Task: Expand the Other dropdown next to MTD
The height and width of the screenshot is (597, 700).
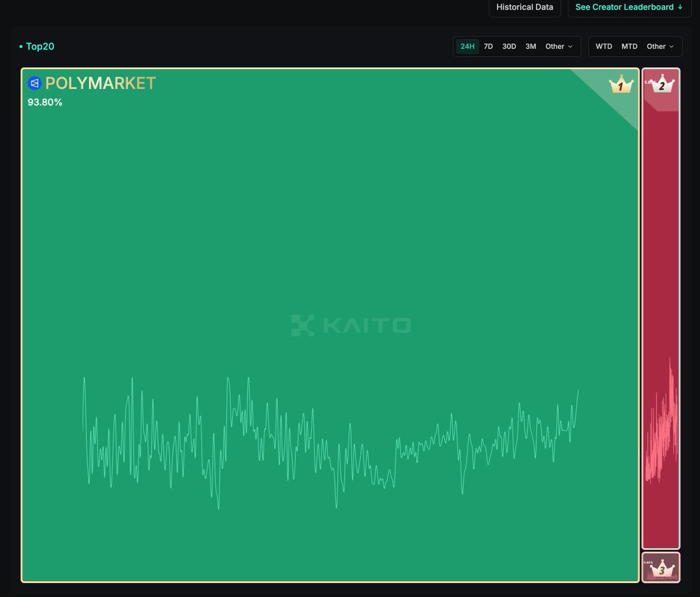Action: pos(660,47)
